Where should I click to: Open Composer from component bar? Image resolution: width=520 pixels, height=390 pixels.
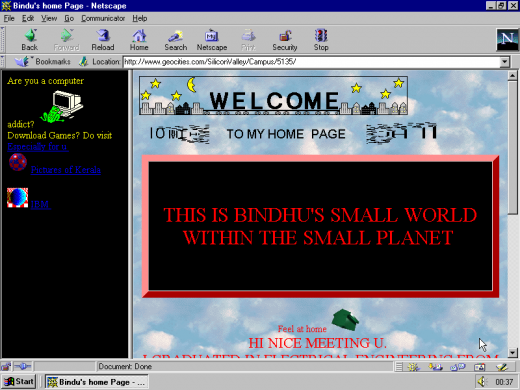pos(502,367)
